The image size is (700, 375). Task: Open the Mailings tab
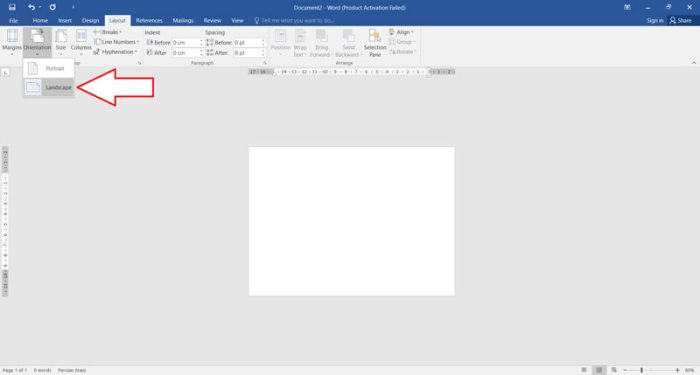(183, 21)
